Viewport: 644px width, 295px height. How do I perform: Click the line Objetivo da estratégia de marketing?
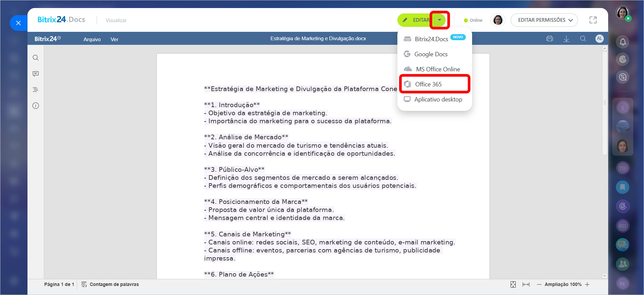265,113
